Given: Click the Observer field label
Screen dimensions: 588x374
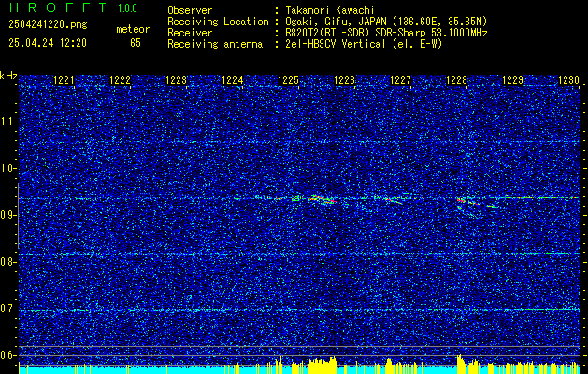Looking at the screenshot, I should 190,10.
